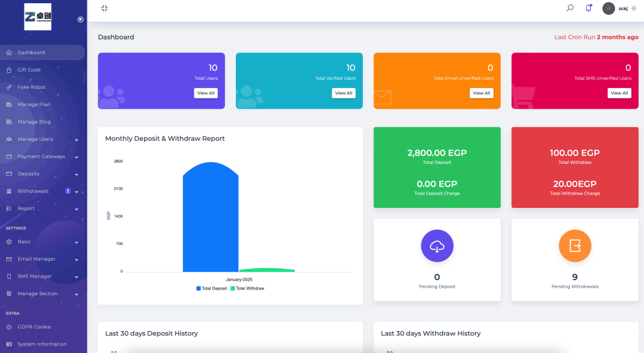
Task: Click the Gift Code lock icon
Action: pyautogui.click(x=9, y=70)
